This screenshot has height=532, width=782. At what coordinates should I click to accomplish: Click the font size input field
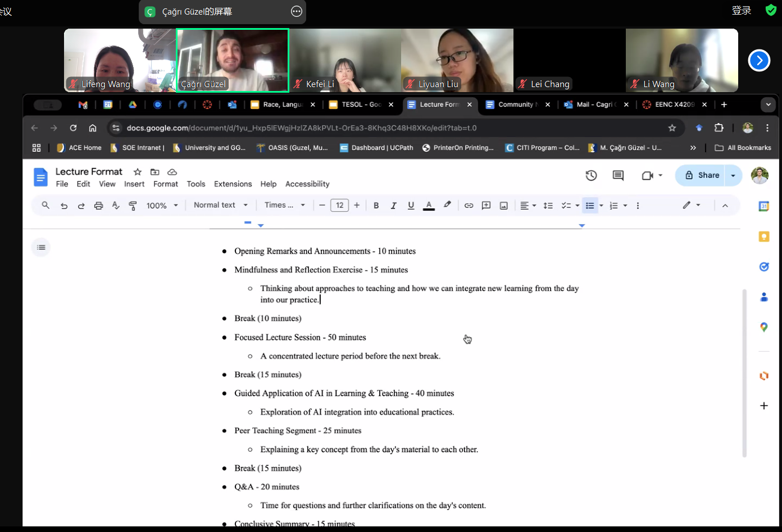pyautogui.click(x=339, y=206)
